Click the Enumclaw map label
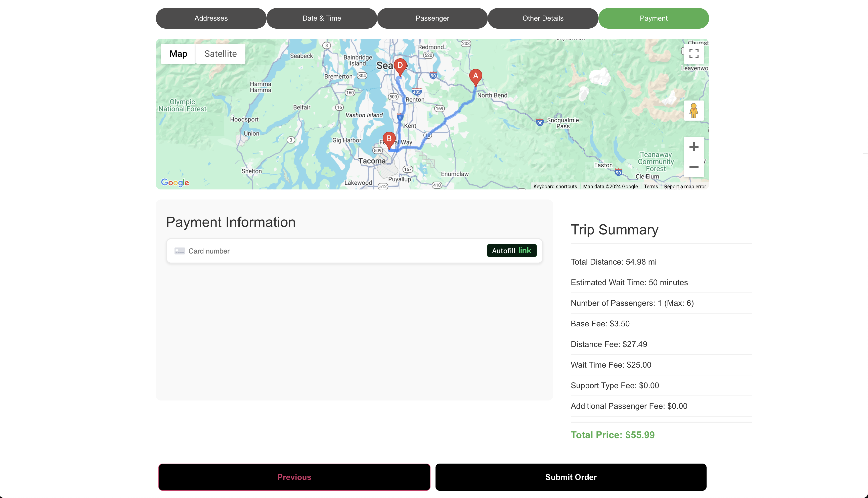868x498 pixels. [x=455, y=174]
